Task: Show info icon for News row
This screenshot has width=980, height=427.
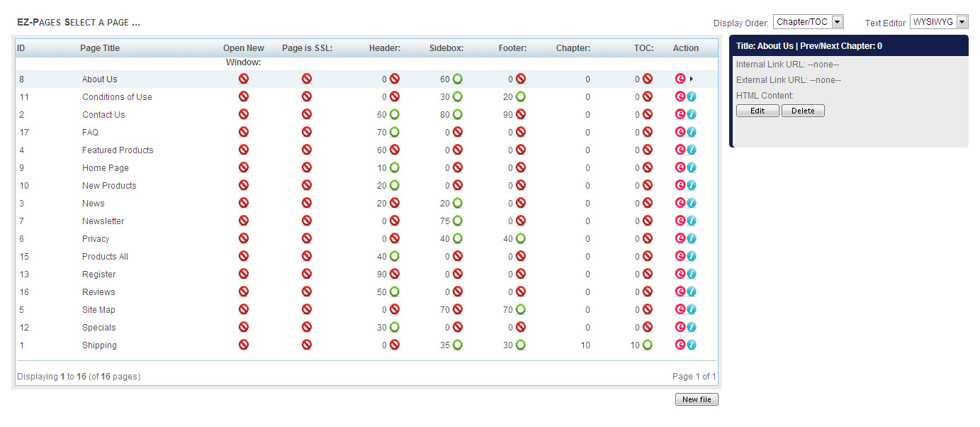Action: [692, 203]
